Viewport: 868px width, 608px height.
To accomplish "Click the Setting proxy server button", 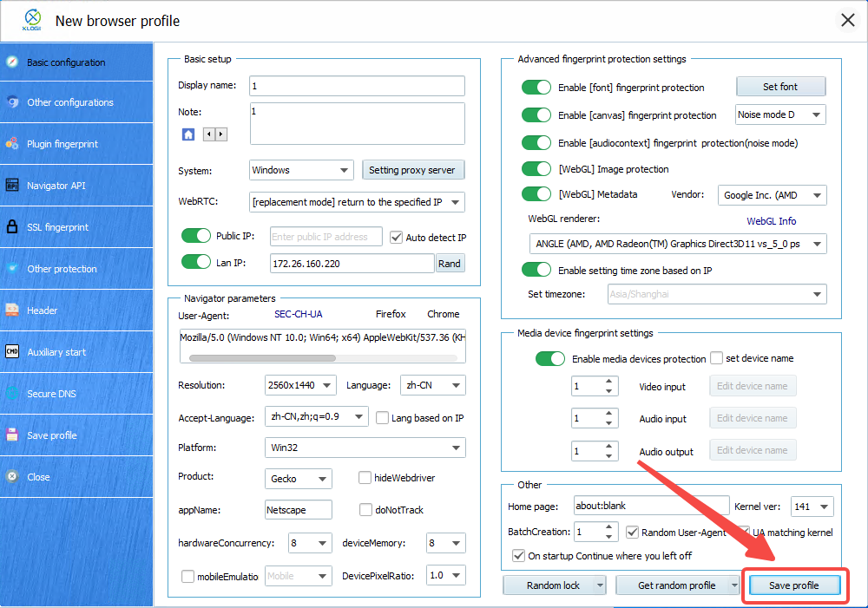I will (x=412, y=170).
